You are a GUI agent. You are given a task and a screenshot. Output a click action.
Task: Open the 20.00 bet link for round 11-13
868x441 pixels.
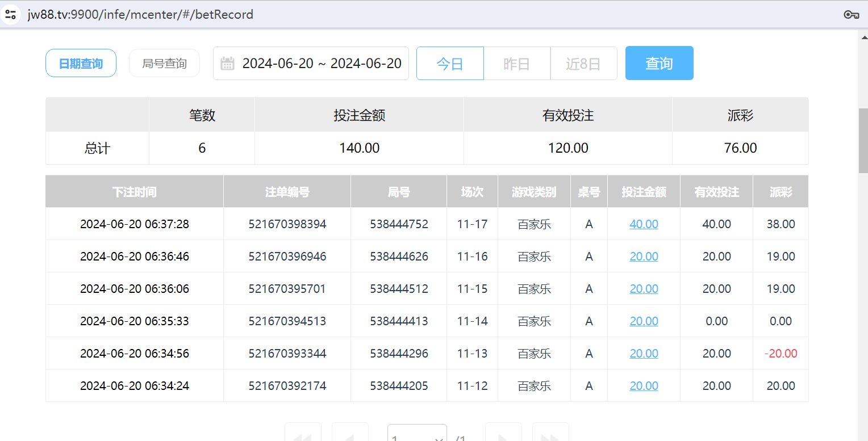coord(644,354)
